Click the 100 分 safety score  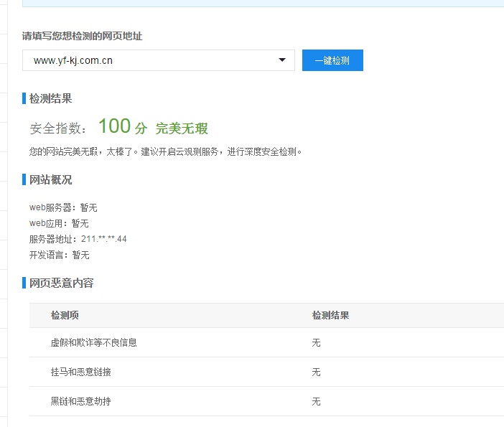click(123, 126)
